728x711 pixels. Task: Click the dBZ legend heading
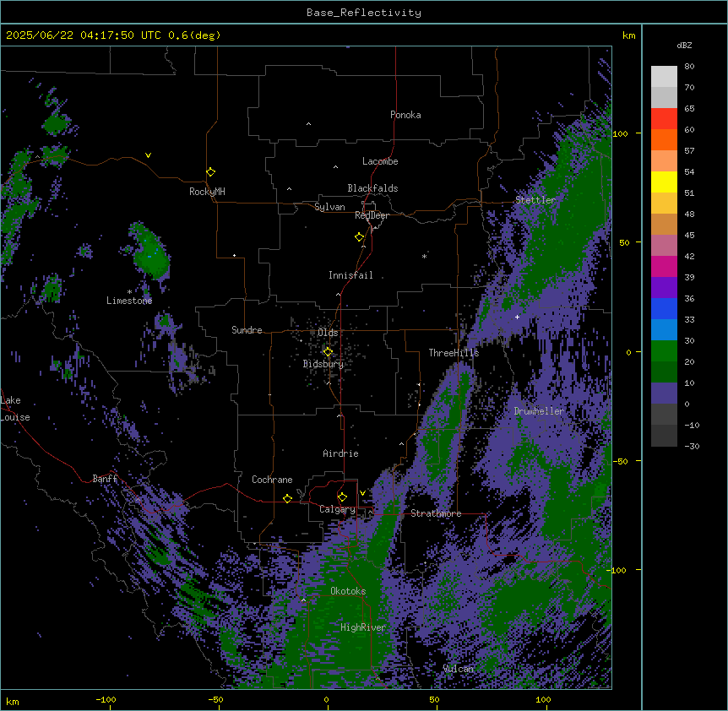684,46
